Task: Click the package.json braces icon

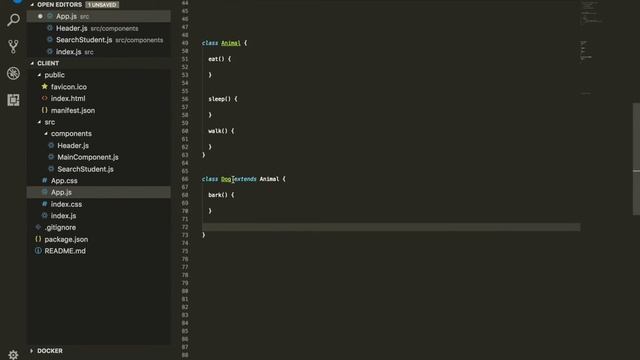Action: (x=38, y=239)
